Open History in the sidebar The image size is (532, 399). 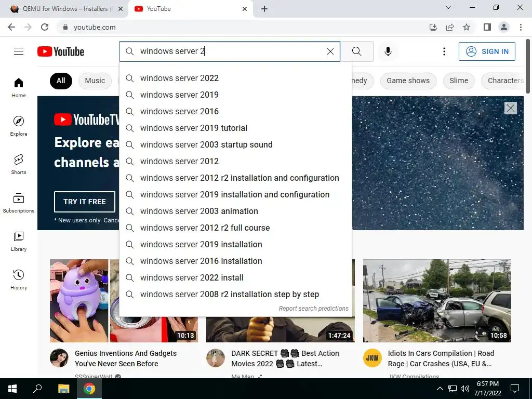click(19, 279)
